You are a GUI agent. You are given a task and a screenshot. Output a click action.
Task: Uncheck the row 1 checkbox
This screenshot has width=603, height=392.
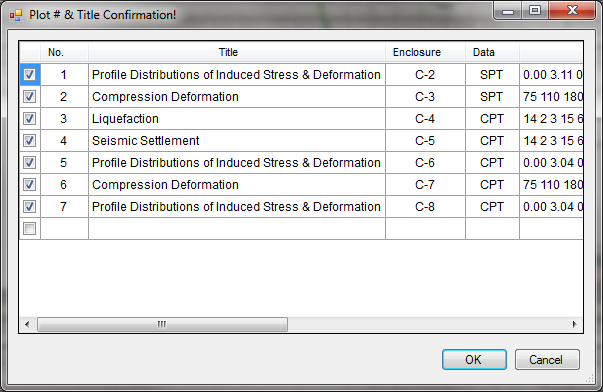click(30, 74)
